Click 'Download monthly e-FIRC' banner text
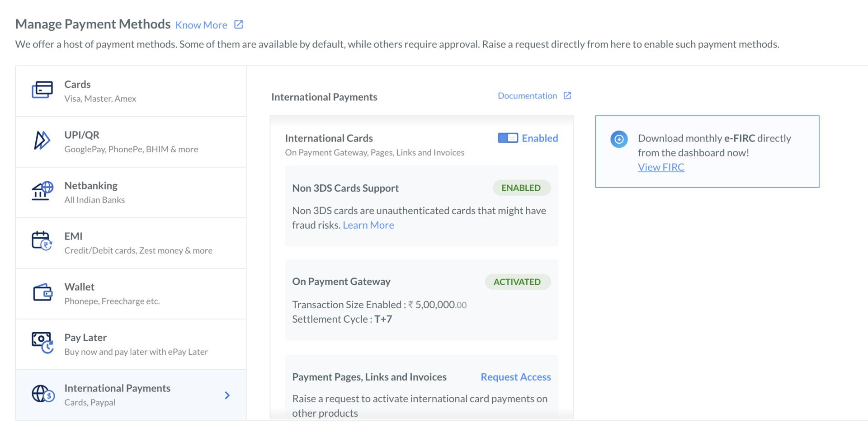 (714, 146)
